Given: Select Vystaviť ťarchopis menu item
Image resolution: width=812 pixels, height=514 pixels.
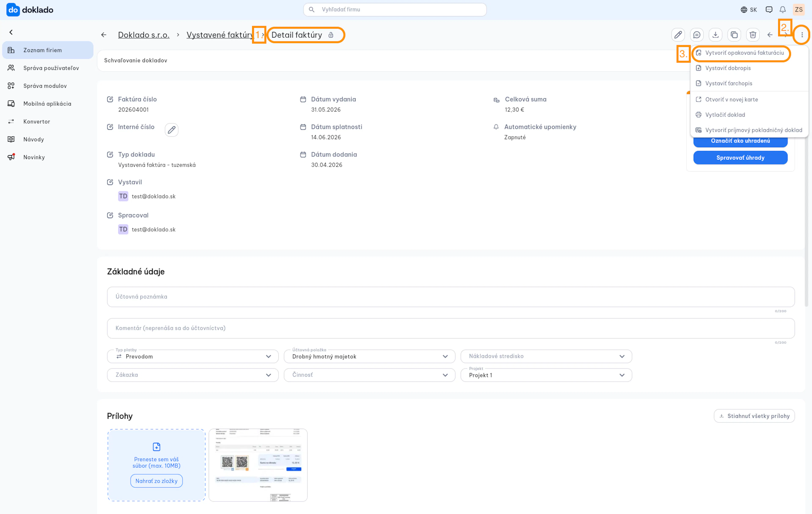Looking at the screenshot, I should (x=749, y=83).
